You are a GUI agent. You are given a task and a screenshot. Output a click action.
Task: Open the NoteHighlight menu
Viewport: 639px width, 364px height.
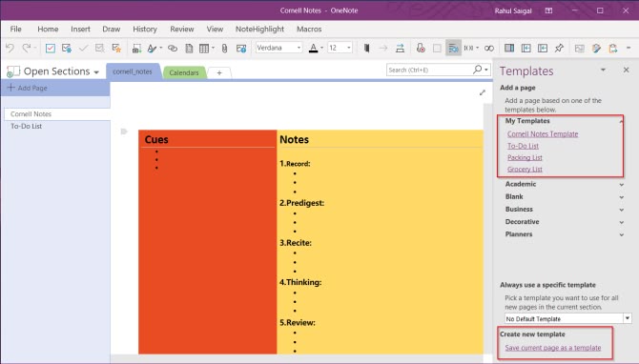(x=259, y=29)
